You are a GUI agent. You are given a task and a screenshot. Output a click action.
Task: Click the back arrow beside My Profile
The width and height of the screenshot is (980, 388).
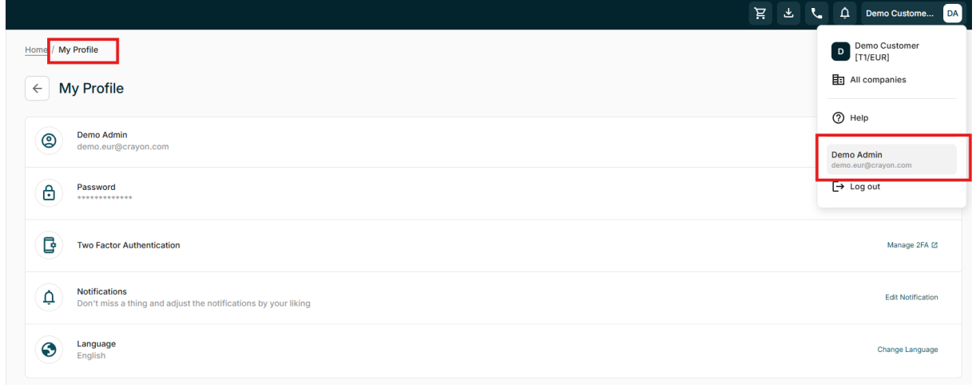tap(38, 89)
